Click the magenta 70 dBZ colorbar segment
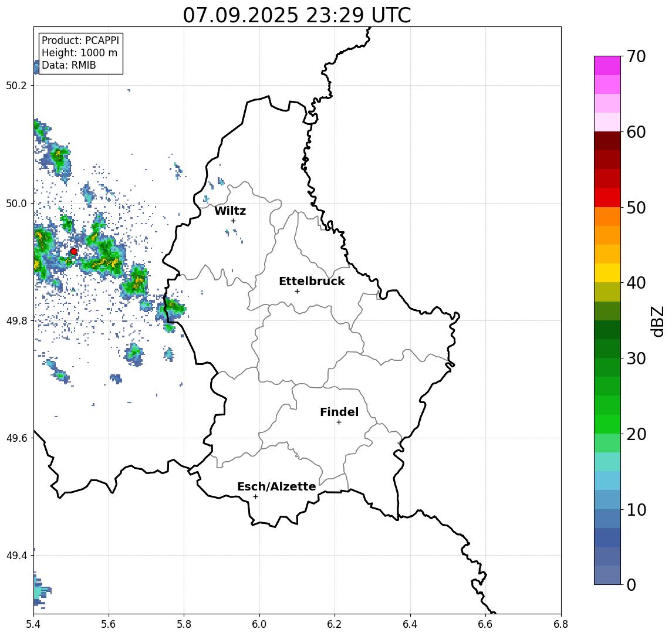 pos(607,66)
